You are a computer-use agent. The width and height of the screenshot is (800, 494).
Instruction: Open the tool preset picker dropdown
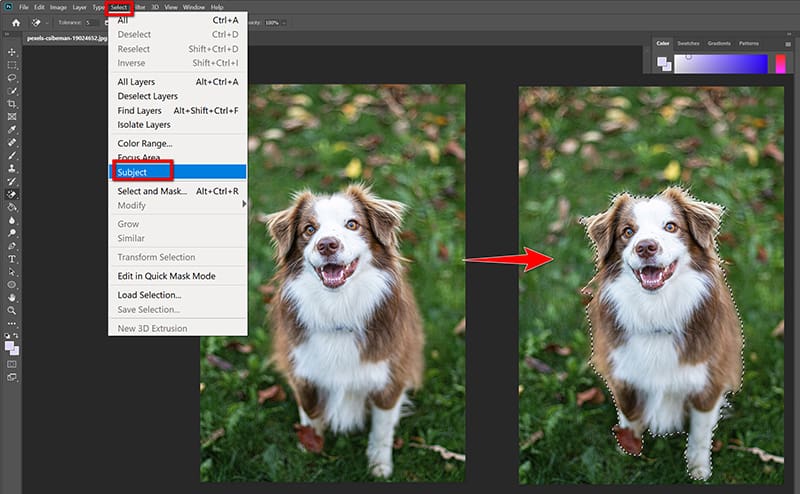pyautogui.click(x=48, y=22)
